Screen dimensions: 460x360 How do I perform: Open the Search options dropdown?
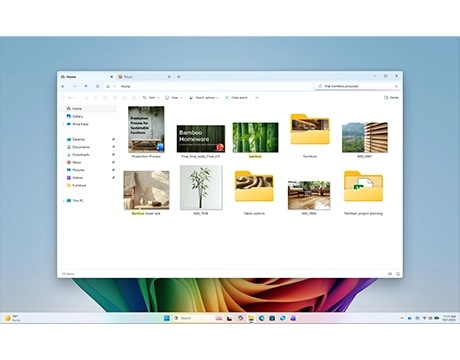tap(204, 98)
